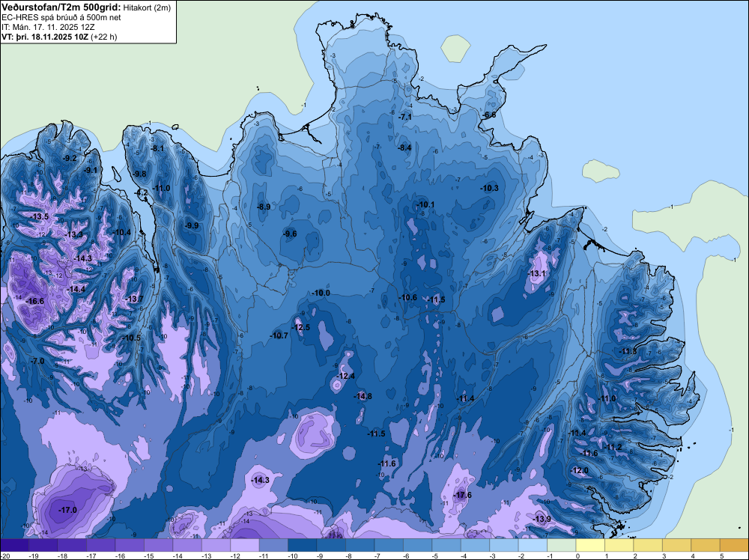Click the -16.6 temperature value
Screen dimensions: 749x560
pos(36,301)
